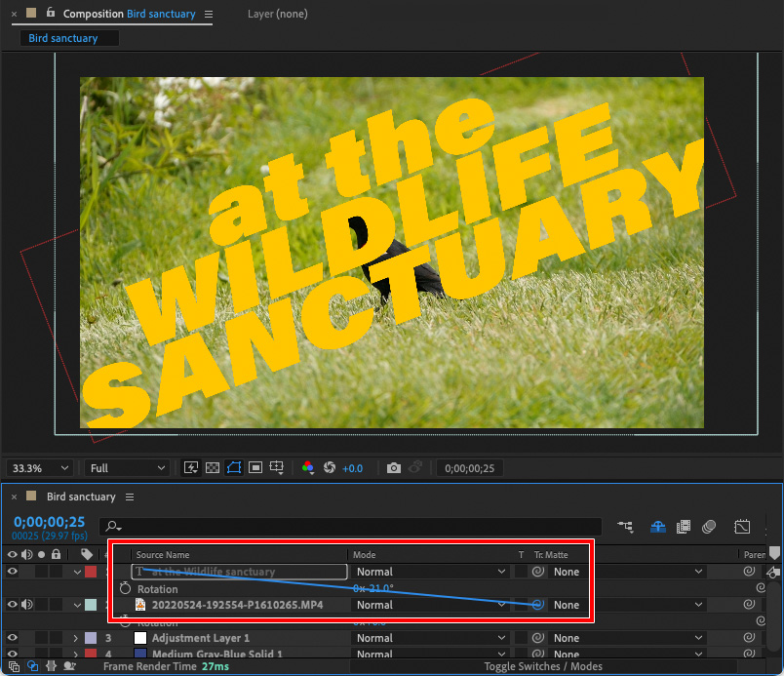Viewport: 784px width, 676px height.
Task: Open blend Mode dropdown for MP4 layer
Action: point(430,605)
